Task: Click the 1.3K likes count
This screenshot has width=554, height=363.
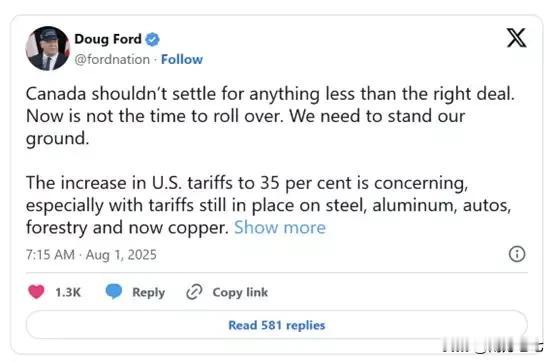Action: [68, 292]
